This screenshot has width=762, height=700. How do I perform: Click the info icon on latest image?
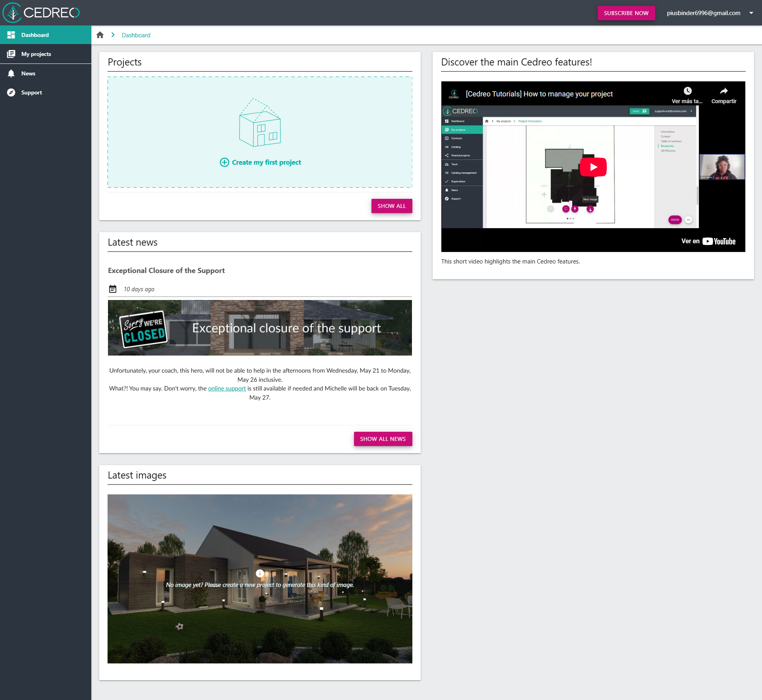[260, 573]
